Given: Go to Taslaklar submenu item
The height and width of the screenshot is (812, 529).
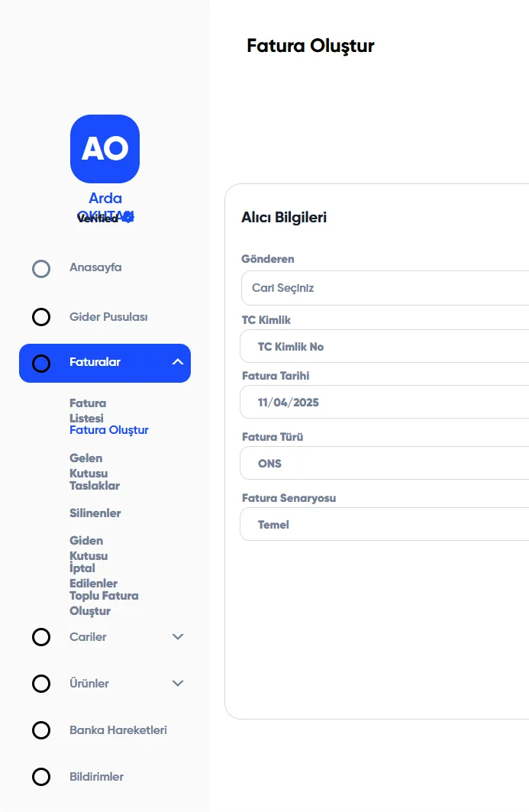Looking at the screenshot, I should pyautogui.click(x=95, y=486).
